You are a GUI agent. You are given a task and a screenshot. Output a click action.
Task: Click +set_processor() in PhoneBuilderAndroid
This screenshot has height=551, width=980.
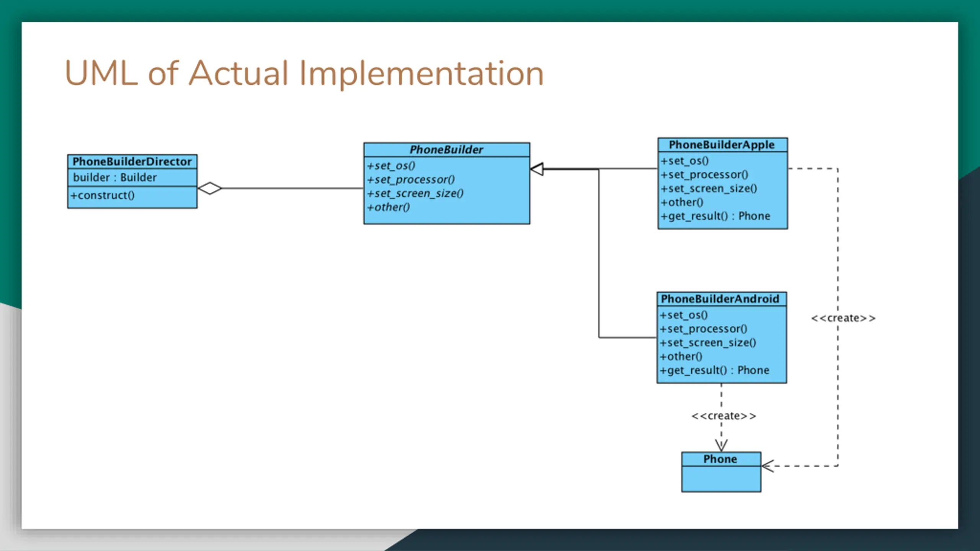coord(704,329)
